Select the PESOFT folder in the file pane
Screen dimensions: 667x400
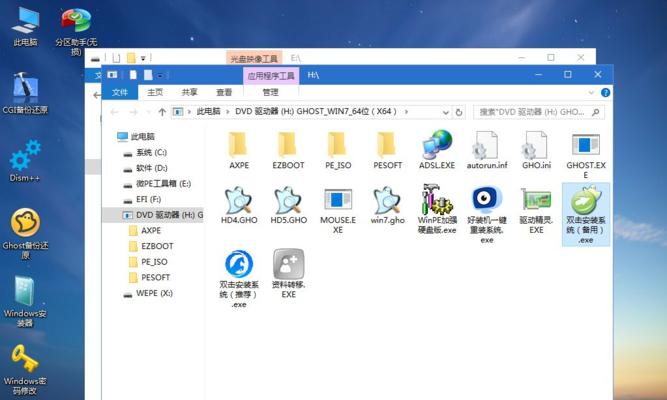[387, 151]
